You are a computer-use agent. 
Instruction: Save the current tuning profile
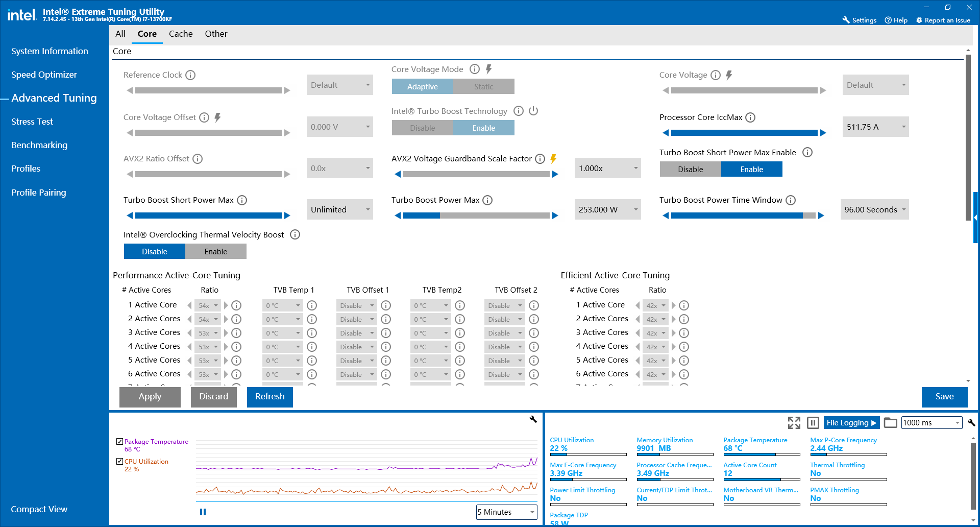(x=944, y=397)
